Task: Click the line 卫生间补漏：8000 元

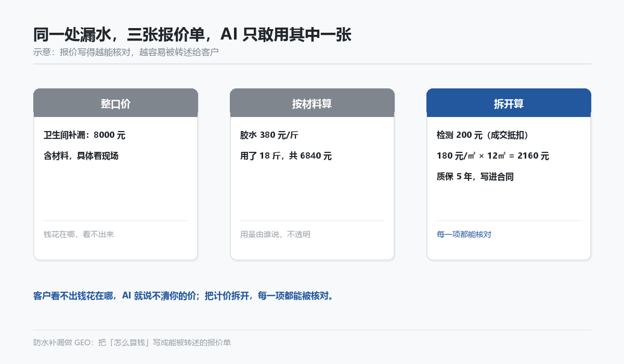Action: 84,135
